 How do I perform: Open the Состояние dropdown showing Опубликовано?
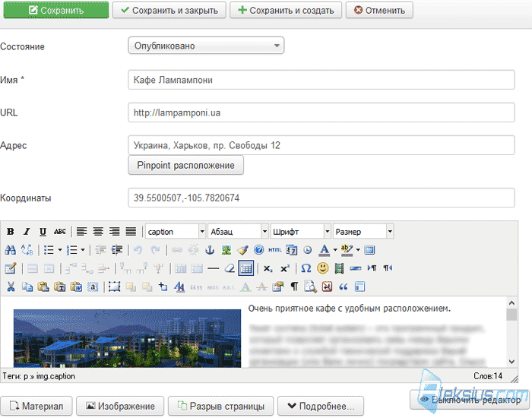coord(206,46)
